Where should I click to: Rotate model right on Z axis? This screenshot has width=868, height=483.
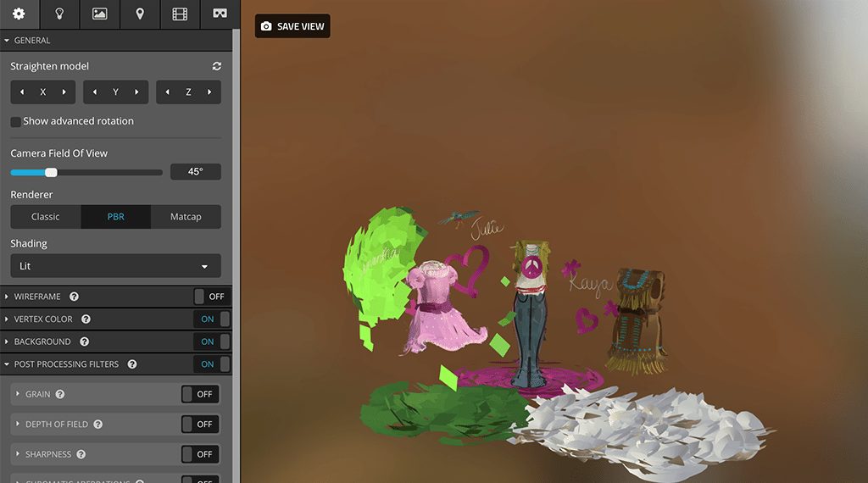coord(209,92)
